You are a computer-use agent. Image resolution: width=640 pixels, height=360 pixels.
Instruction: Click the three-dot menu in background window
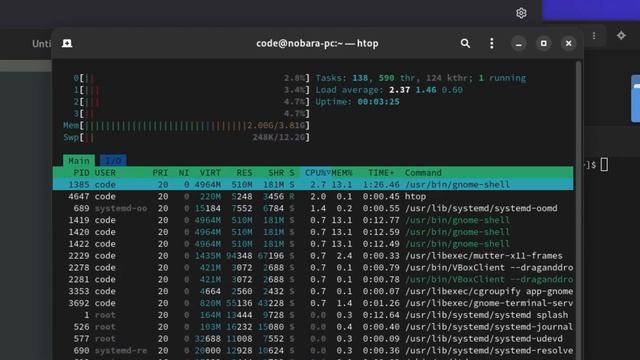click(594, 36)
